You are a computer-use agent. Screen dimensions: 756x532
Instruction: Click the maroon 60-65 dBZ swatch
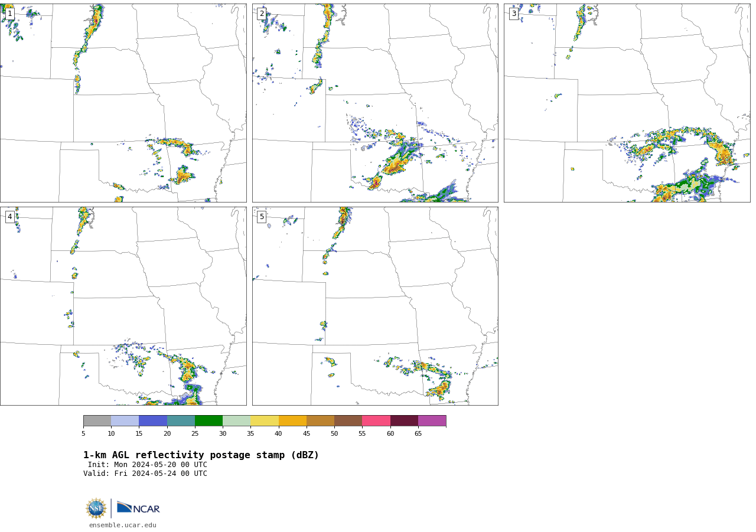[x=404, y=421]
